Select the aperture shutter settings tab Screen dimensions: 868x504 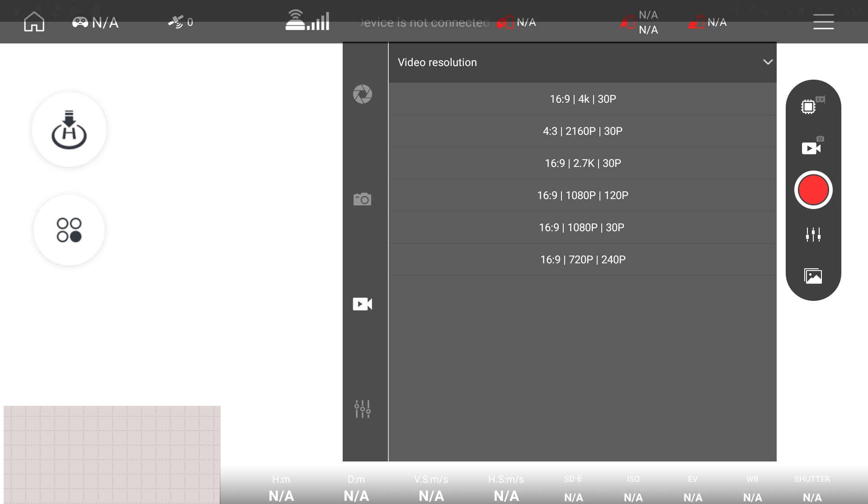pos(363,94)
